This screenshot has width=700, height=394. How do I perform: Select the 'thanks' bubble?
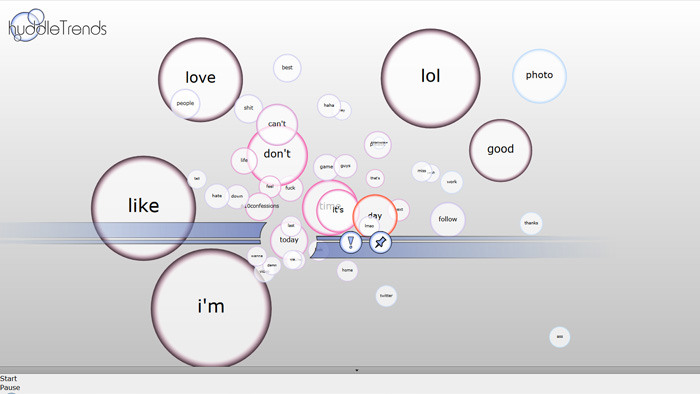(x=531, y=223)
